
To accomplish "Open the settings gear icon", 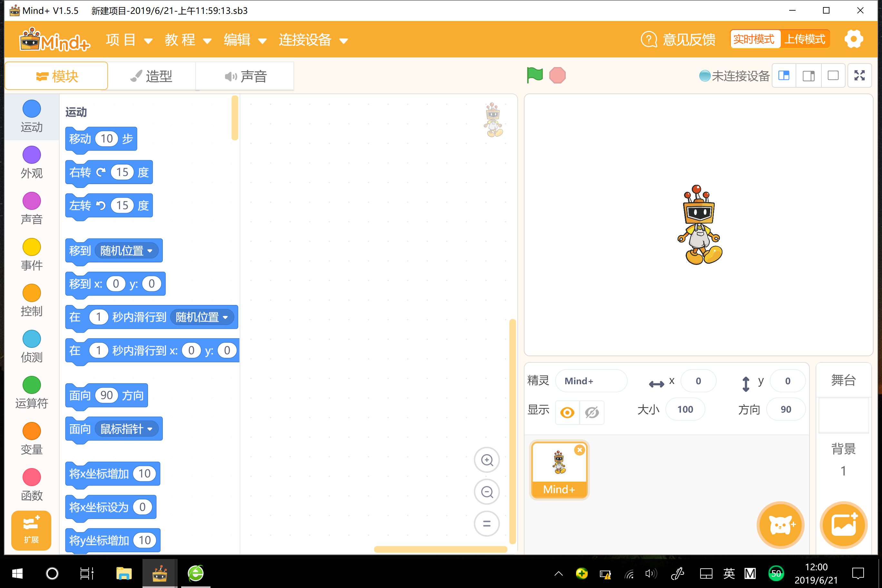I will [854, 39].
